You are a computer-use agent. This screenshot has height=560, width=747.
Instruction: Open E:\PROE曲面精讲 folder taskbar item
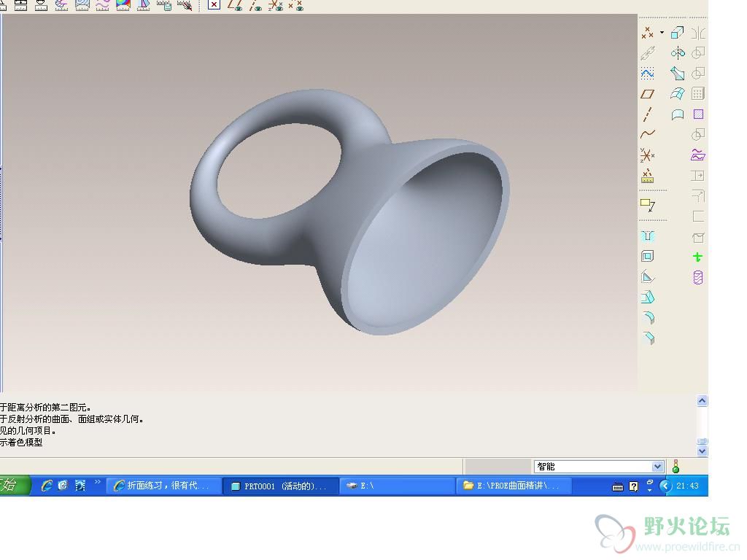coord(514,486)
